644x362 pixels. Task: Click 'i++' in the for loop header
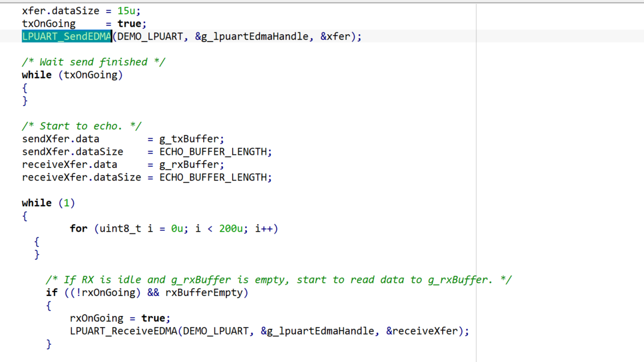[263, 228]
